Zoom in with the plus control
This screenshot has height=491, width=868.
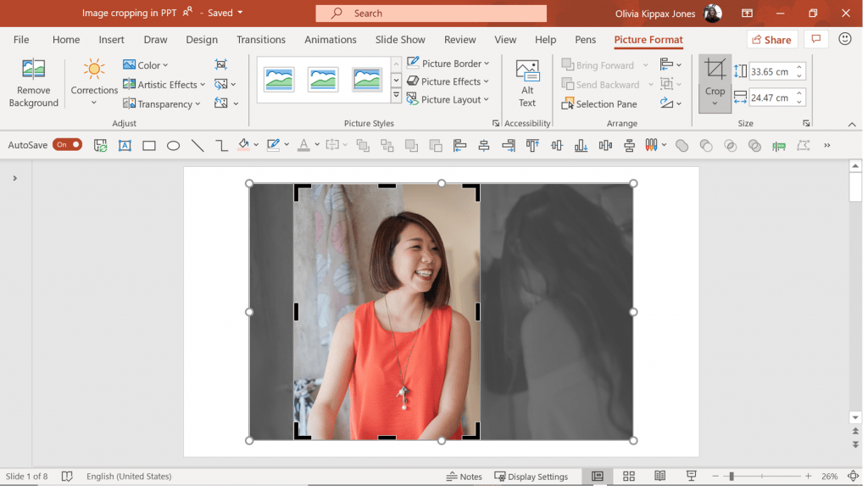(x=808, y=476)
